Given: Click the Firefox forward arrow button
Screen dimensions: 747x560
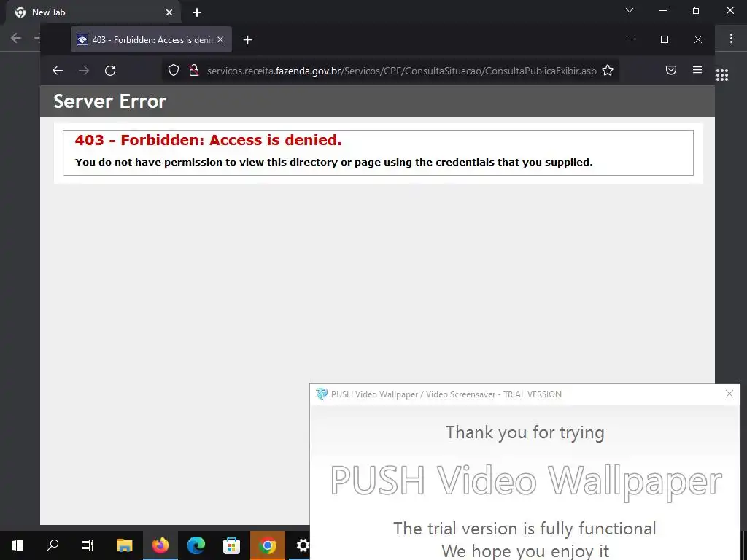Looking at the screenshot, I should [84, 71].
